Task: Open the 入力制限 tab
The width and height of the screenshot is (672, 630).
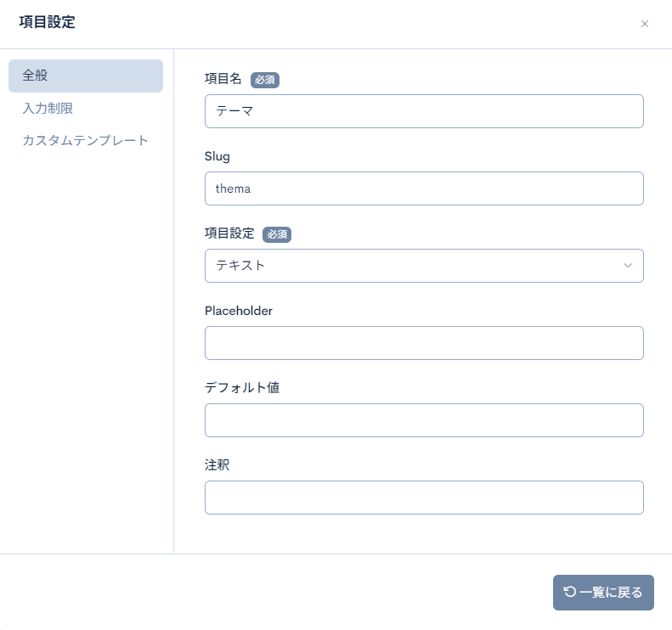Action: (x=48, y=108)
